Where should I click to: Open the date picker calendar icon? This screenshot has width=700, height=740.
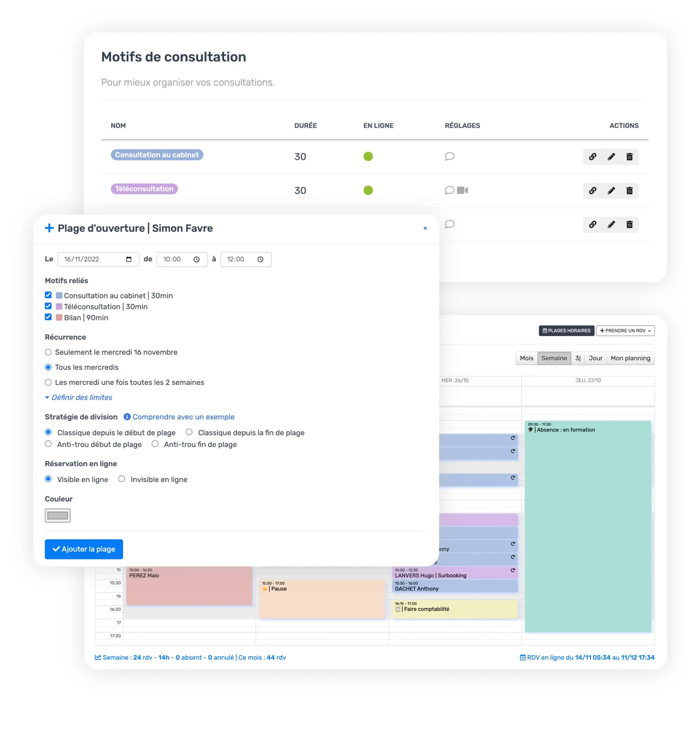coord(129,259)
